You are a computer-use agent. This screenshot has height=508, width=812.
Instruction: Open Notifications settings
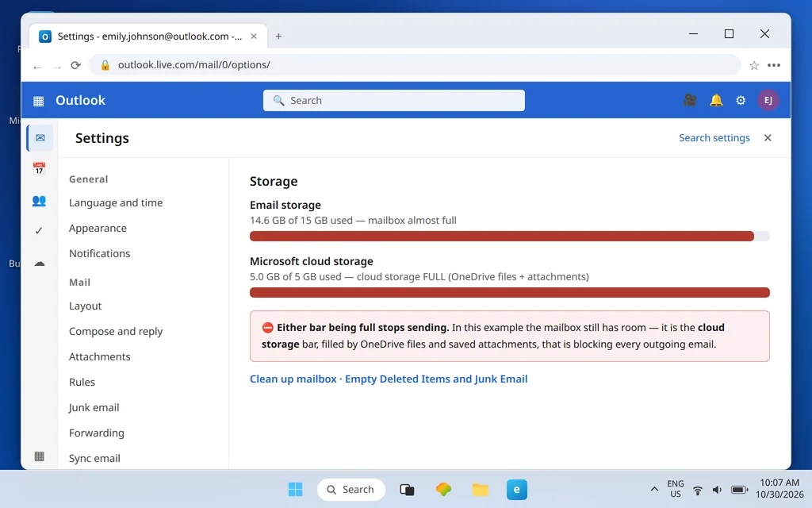pyautogui.click(x=99, y=253)
